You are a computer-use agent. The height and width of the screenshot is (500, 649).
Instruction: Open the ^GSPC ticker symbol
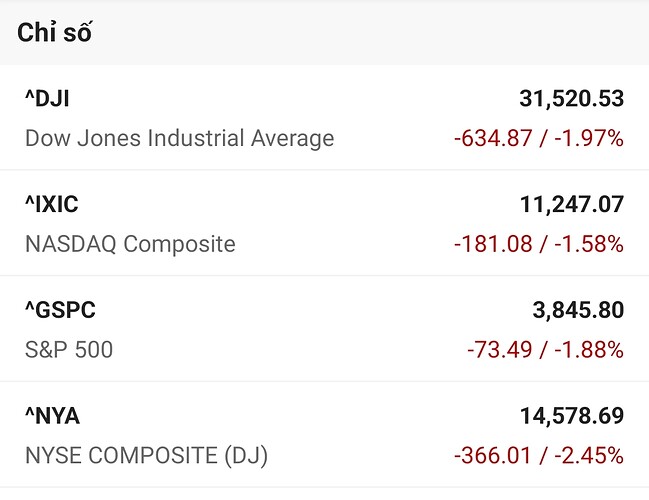(x=60, y=310)
